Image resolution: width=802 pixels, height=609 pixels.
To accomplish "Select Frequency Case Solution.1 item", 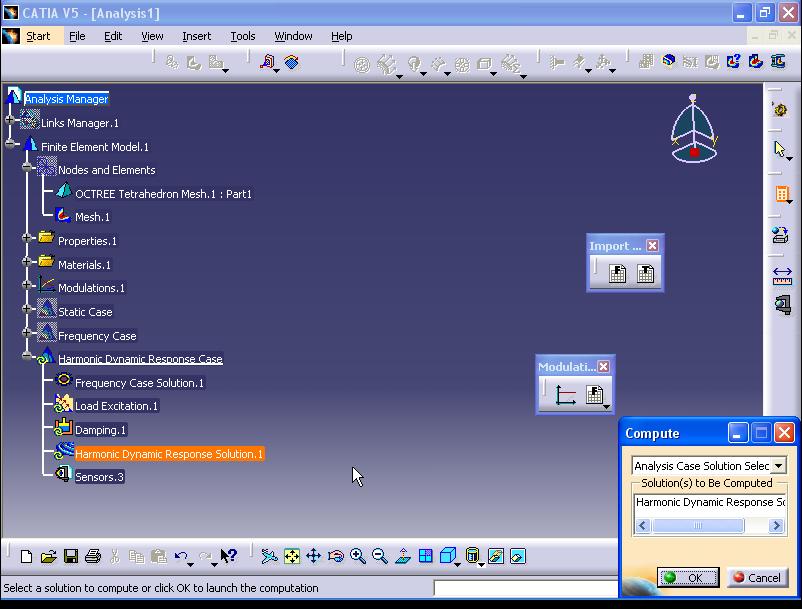I will [x=139, y=383].
